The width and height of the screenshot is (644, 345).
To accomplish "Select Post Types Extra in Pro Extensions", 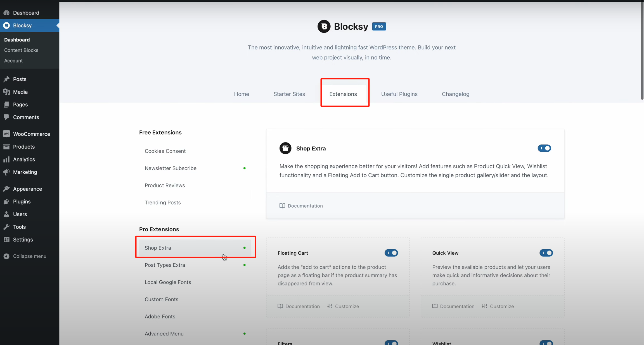I will (165, 265).
